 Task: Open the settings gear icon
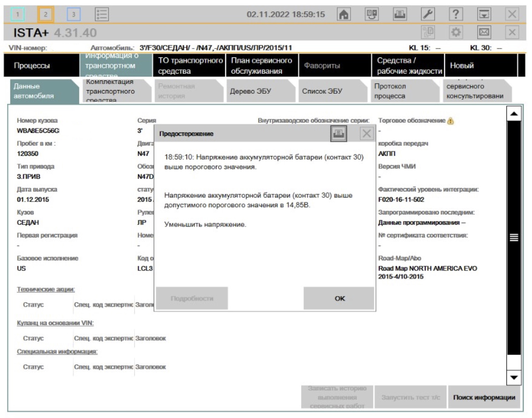tap(456, 32)
